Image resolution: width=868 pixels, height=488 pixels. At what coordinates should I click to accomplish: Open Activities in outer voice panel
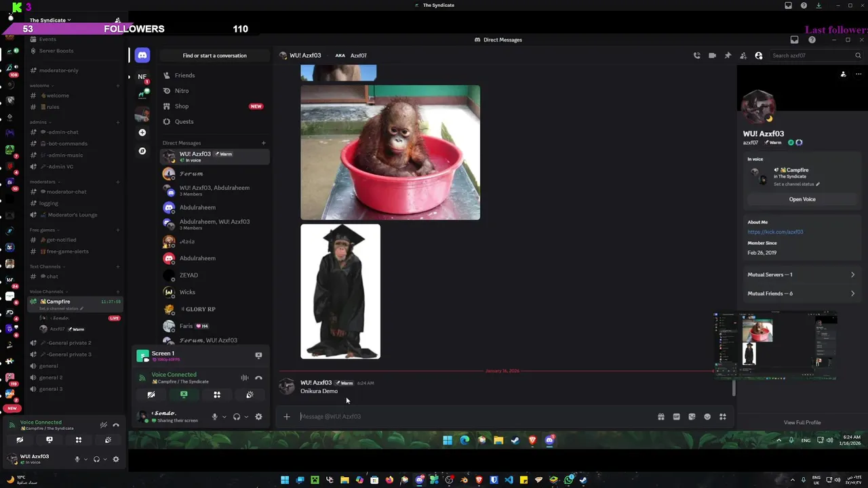click(x=79, y=440)
